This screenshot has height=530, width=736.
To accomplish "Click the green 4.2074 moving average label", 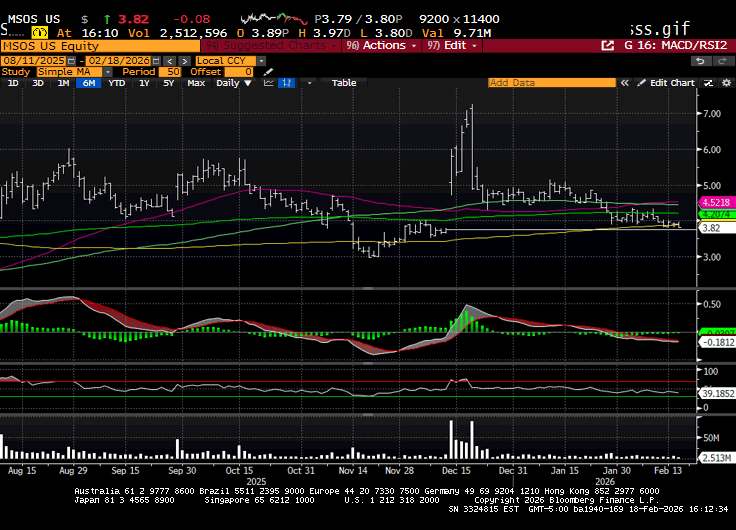I will click(x=717, y=215).
